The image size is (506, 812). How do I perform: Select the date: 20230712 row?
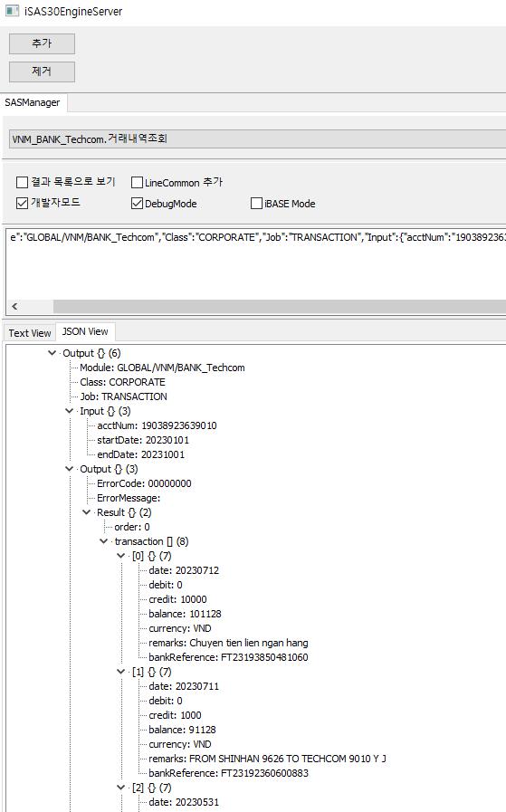click(184, 570)
